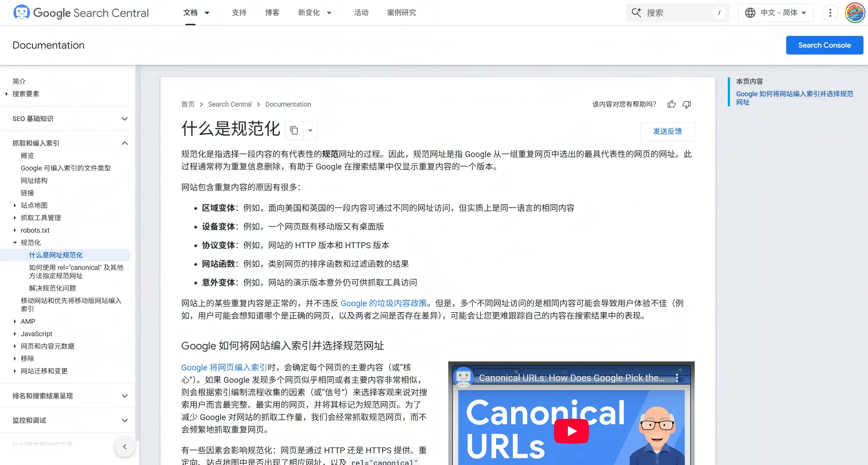868x465 pixels.
Task: Click the Documentation breadcrumb link
Action: coord(288,104)
